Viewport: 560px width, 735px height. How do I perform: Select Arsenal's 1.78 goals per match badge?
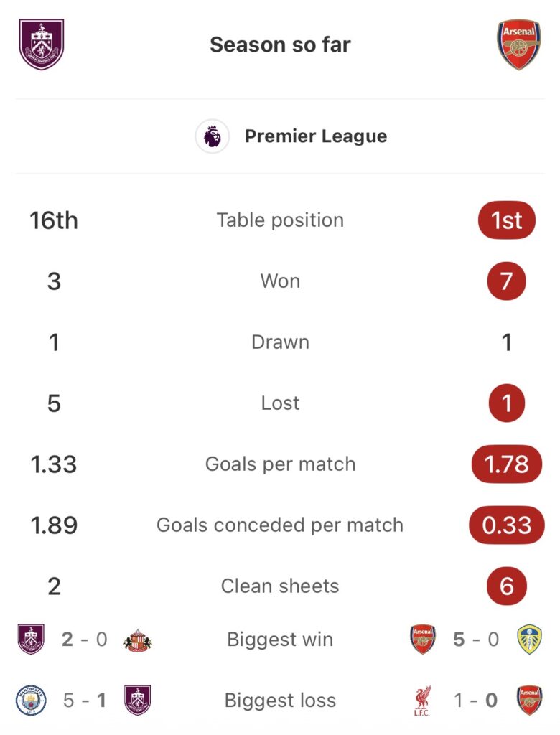[x=506, y=464]
